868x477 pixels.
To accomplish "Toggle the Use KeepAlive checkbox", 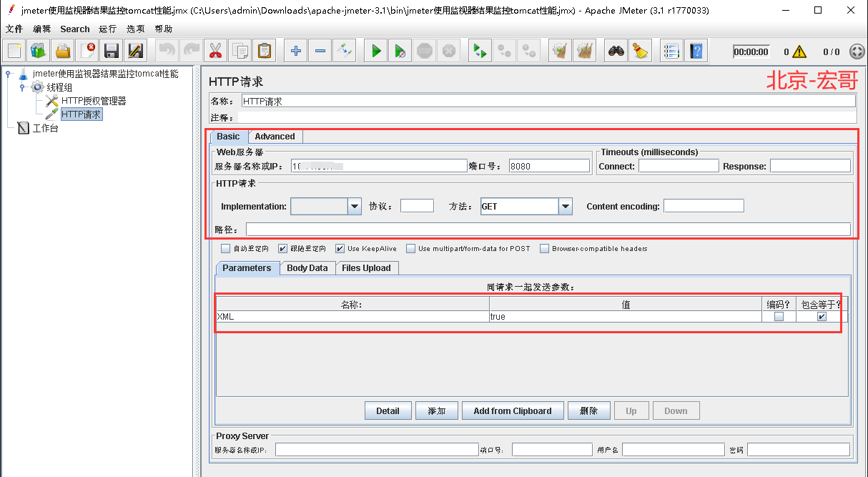I will [x=340, y=249].
